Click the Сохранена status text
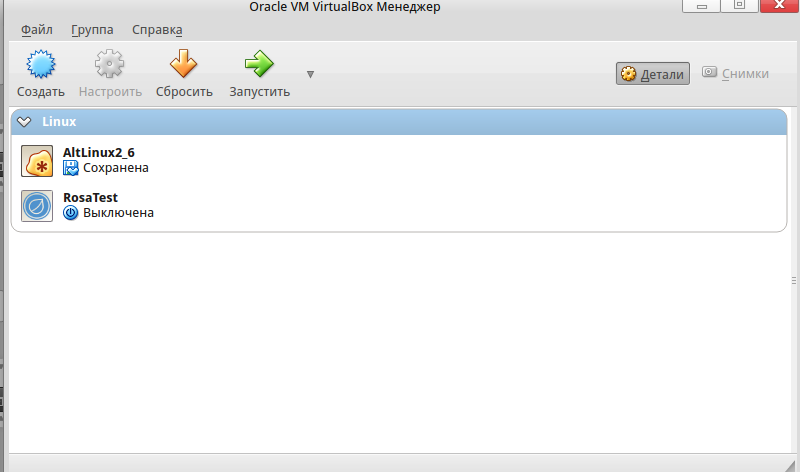800x472 pixels. pyautogui.click(x=116, y=168)
